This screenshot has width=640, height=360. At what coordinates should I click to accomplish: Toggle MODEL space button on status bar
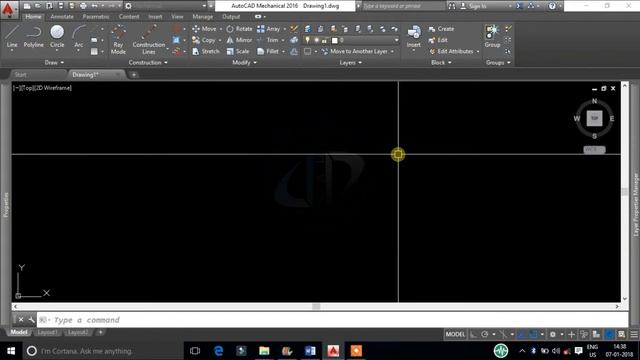[x=455, y=334]
